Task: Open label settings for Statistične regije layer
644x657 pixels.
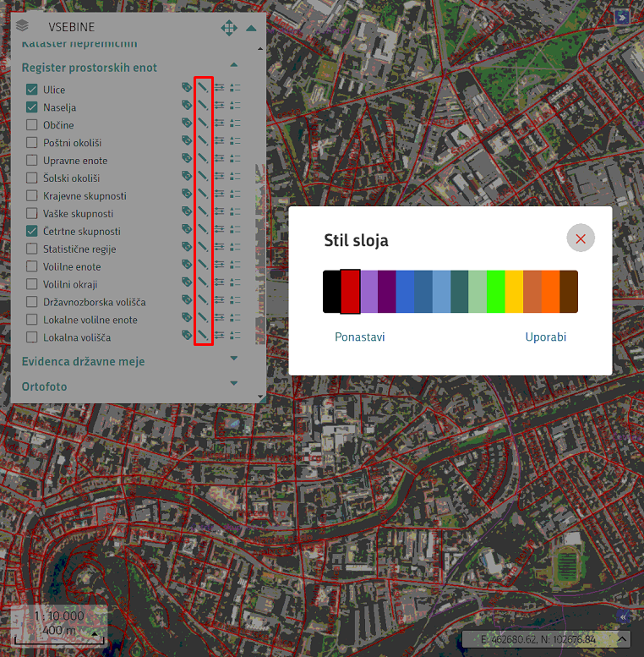Action: 187,247
